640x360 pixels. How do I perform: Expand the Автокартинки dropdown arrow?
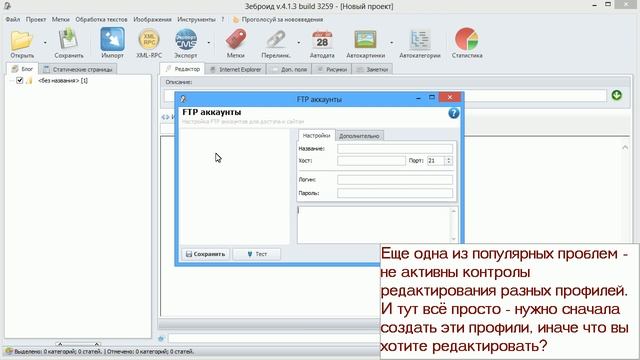[391, 42]
